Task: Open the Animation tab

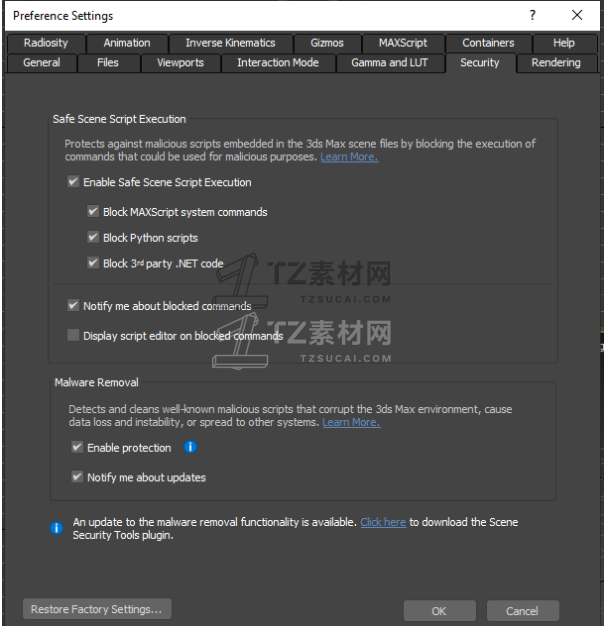Action: [127, 43]
